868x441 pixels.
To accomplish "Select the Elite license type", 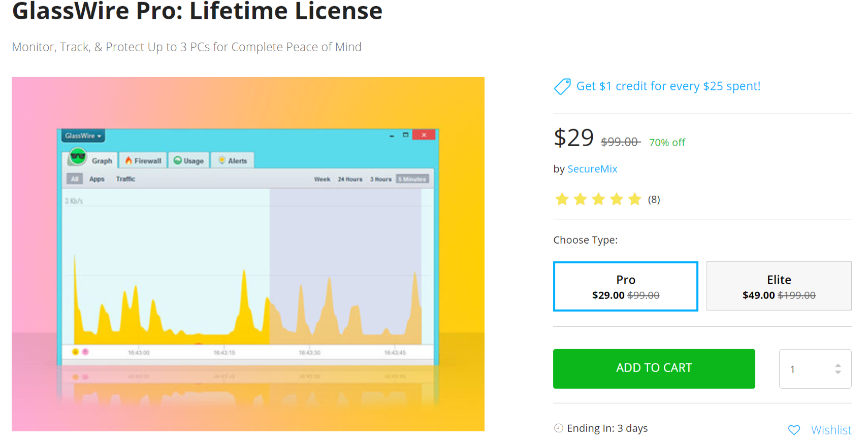I will (779, 286).
